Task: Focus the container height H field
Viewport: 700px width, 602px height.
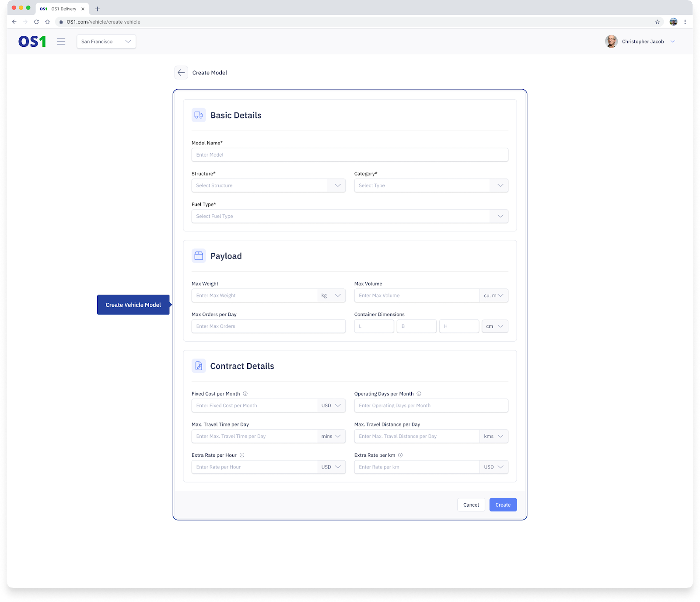Action: (x=459, y=326)
